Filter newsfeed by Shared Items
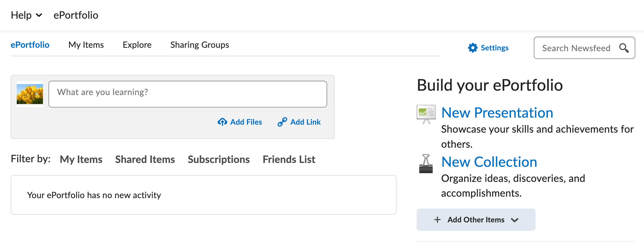The height and width of the screenshot is (242, 644). 145,159
